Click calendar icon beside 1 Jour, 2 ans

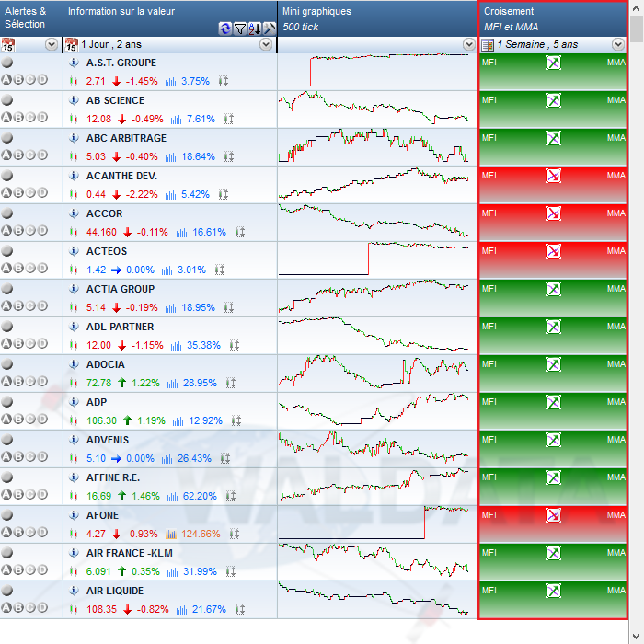pos(72,45)
